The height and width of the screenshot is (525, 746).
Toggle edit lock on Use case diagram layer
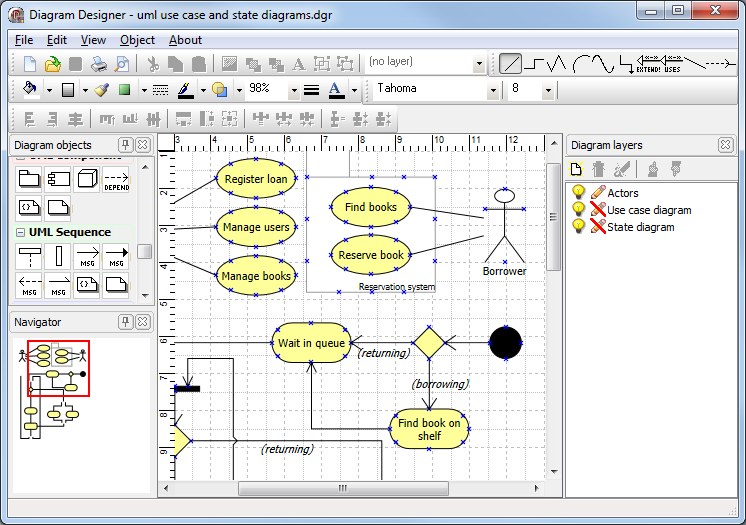coord(597,210)
